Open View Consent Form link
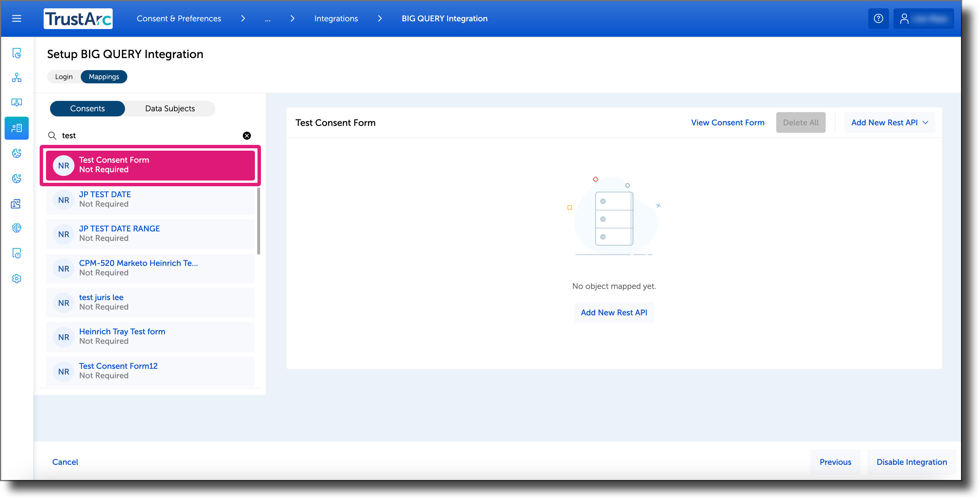 tap(727, 122)
